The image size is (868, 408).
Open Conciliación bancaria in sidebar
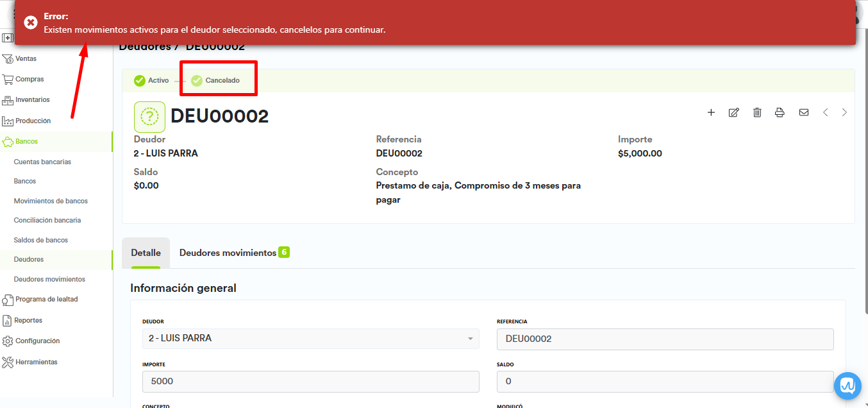coord(47,221)
